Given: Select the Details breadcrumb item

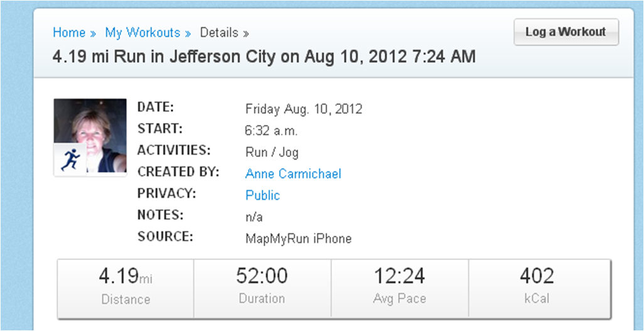Looking at the screenshot, I should [x=219, y=33].
